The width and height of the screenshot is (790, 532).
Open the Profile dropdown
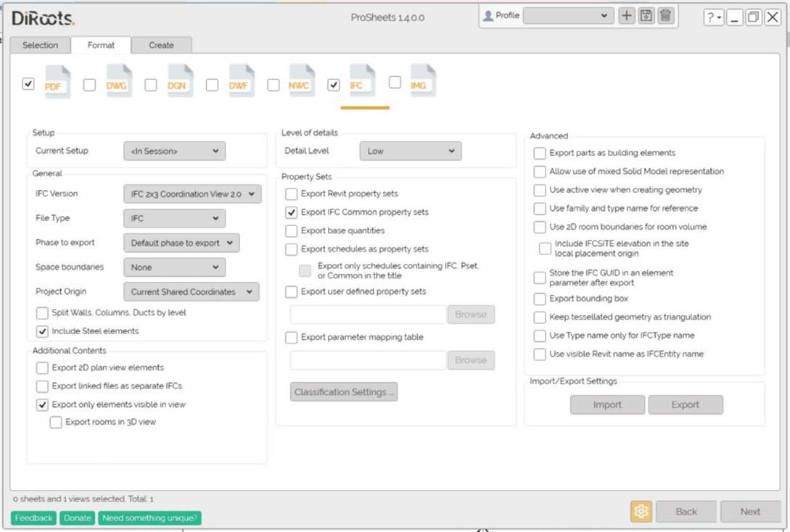[568, 16]
